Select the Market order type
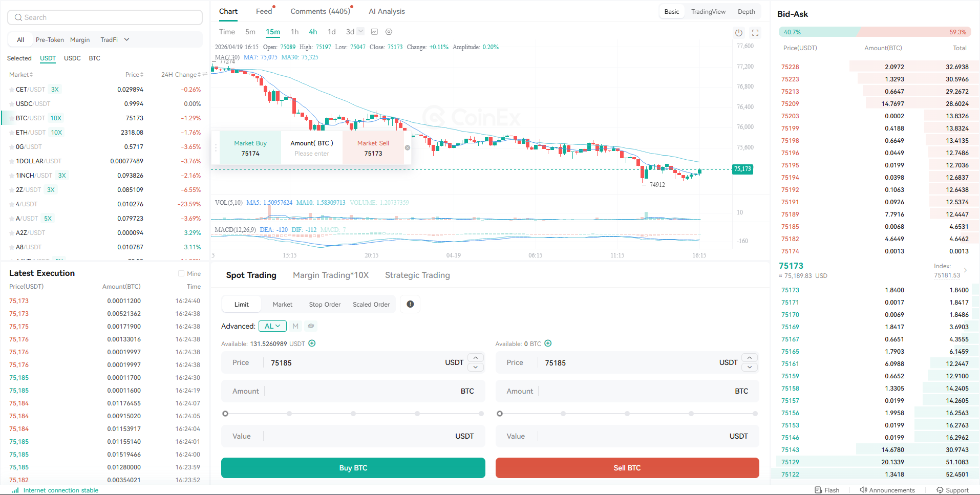 tap(283, 305)
